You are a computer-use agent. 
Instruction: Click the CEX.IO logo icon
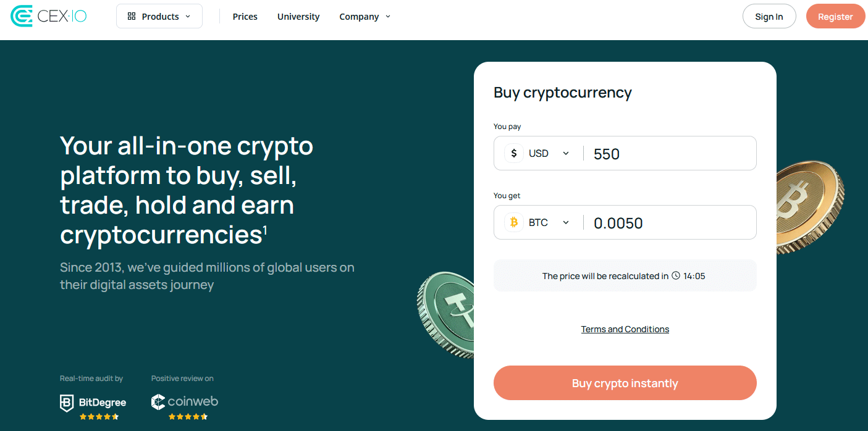tap(22, 16)
